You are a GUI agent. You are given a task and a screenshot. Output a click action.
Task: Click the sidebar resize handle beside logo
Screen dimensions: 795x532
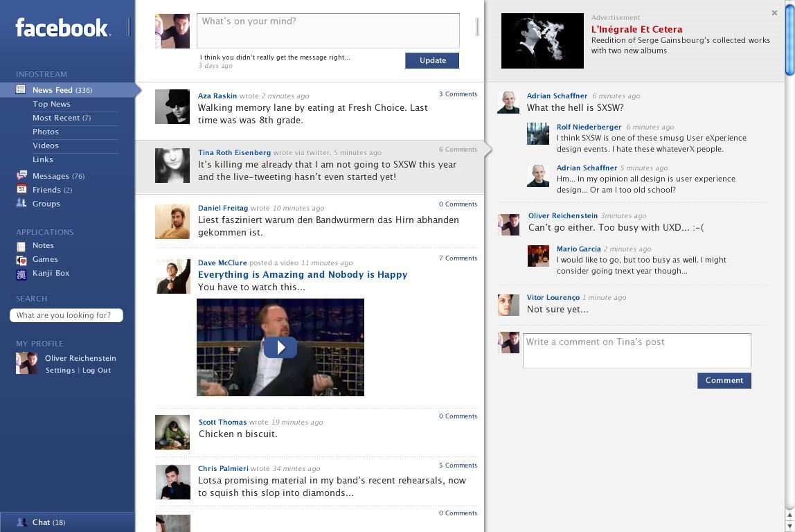point(128,27)
